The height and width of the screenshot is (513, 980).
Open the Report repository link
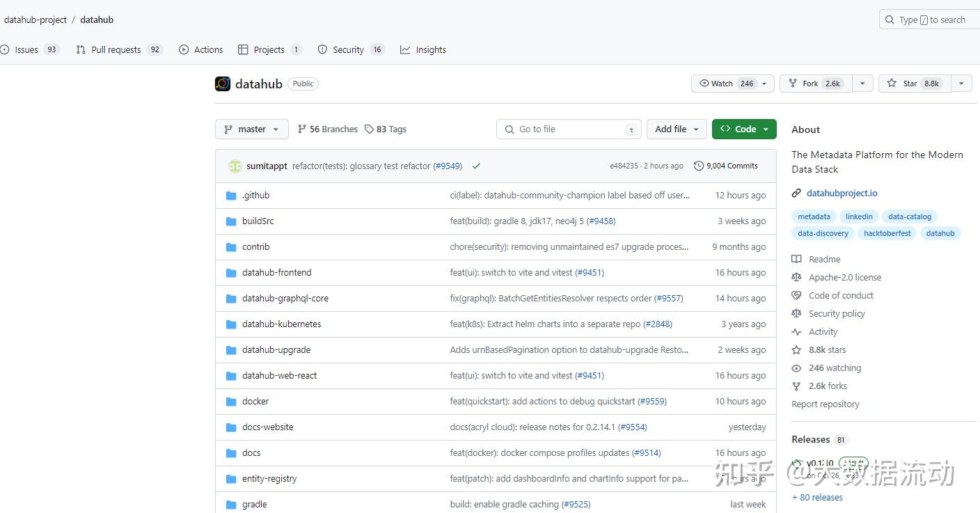825,404
